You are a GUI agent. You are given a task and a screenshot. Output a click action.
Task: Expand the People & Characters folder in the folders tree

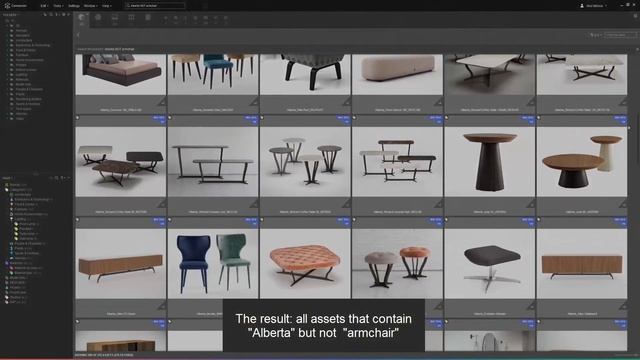(x=7, y=89)
